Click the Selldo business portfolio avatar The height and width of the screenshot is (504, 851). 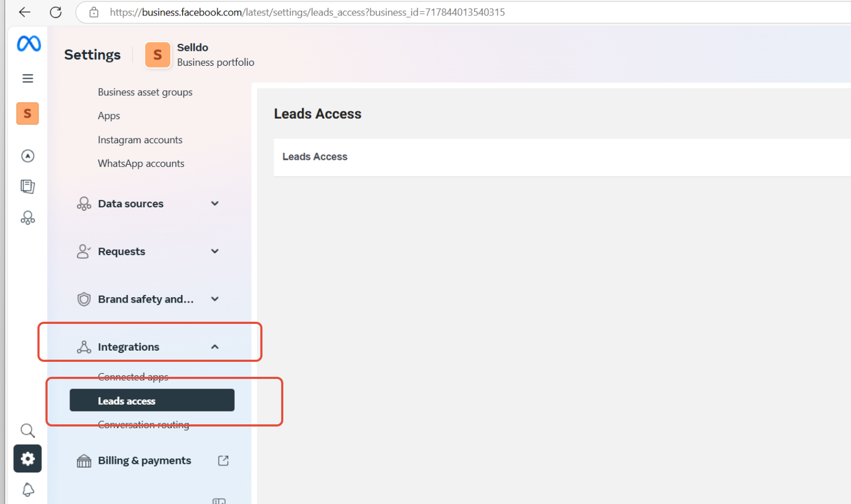(x=158, y=55)
